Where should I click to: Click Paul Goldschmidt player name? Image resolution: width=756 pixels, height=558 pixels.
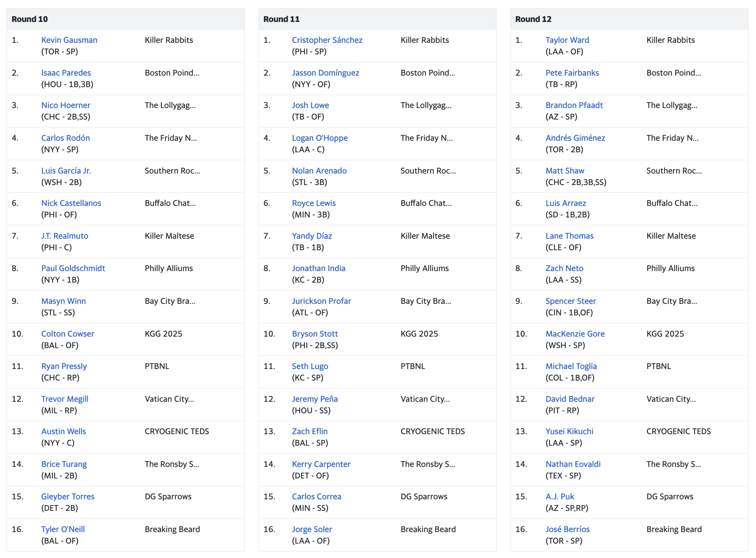click(73, 268)
